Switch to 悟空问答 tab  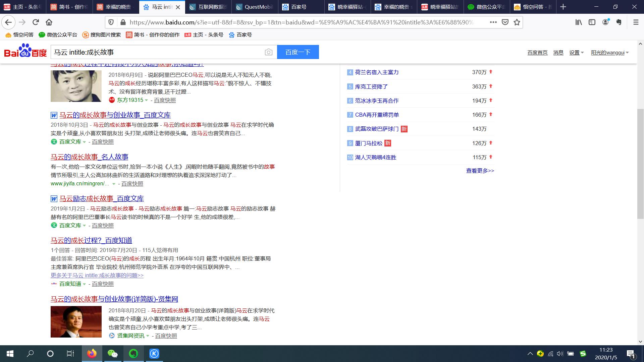pos(533,7)
